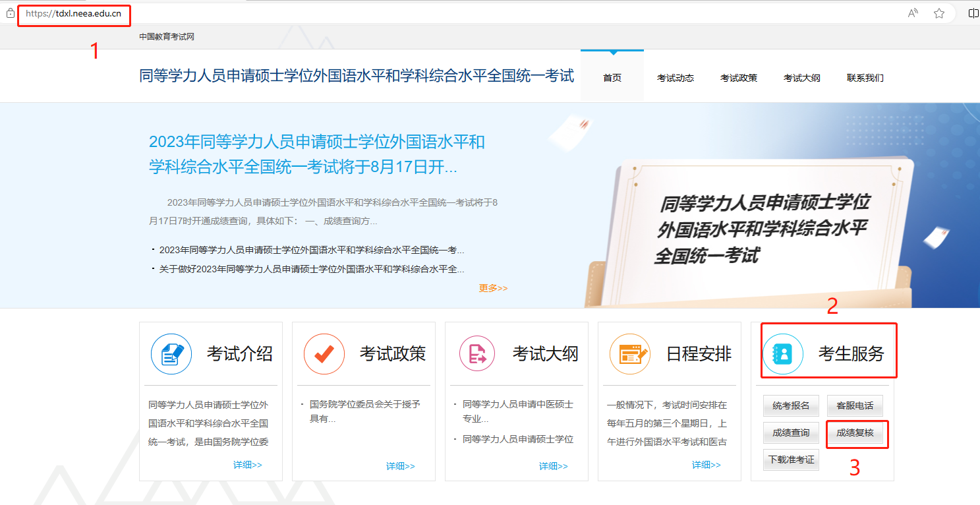Click the 考试政策 card heading
The width and height of the screenshot is (980, 505).
pyautogui.click(x=393, y=354)
